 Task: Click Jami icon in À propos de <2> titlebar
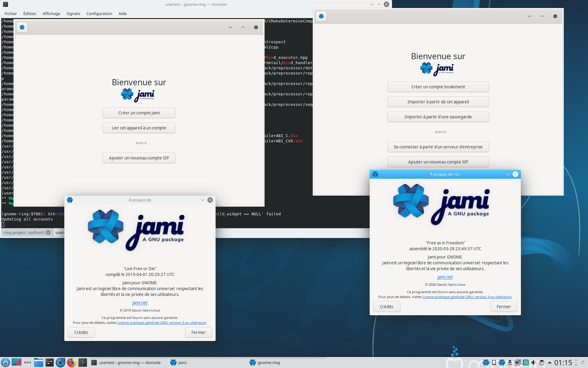tap(375, 174)
